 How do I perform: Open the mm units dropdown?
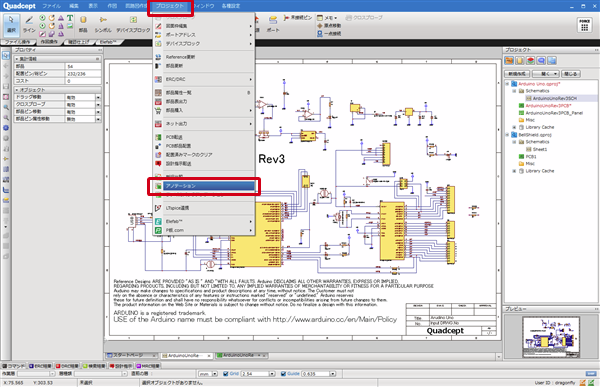click(215, 374)
